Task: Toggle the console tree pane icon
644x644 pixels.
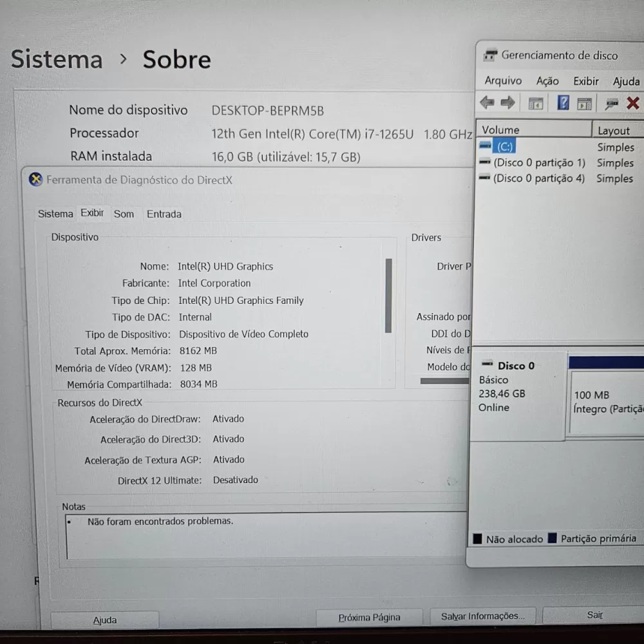Action: point(535,103)
